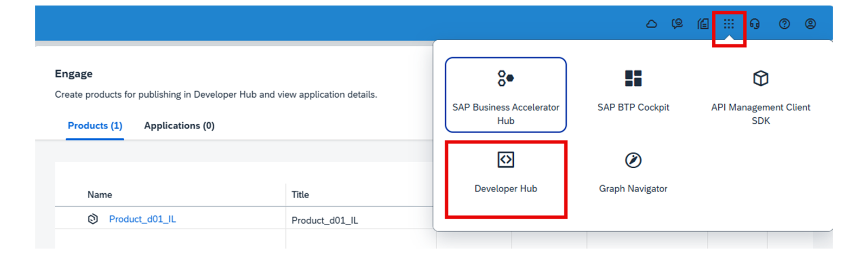The width and height of the screenshot is (868, 254).
Task: Open SAP BTP Cockpit label
Action: pos(633,107)
